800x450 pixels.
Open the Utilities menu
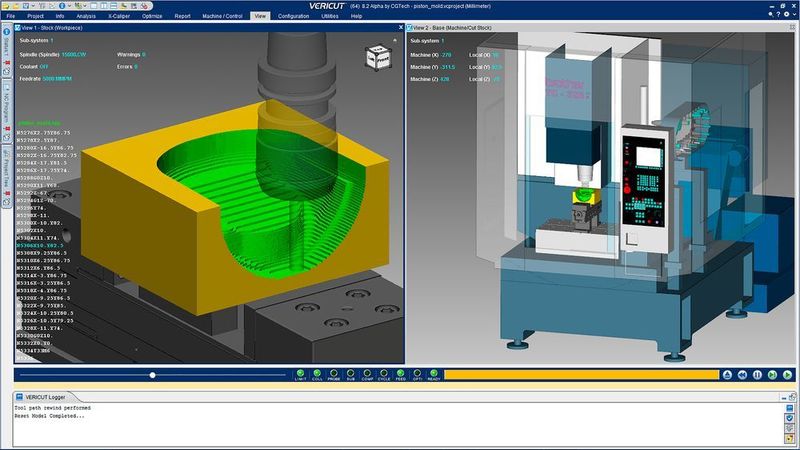click(330, 16)
